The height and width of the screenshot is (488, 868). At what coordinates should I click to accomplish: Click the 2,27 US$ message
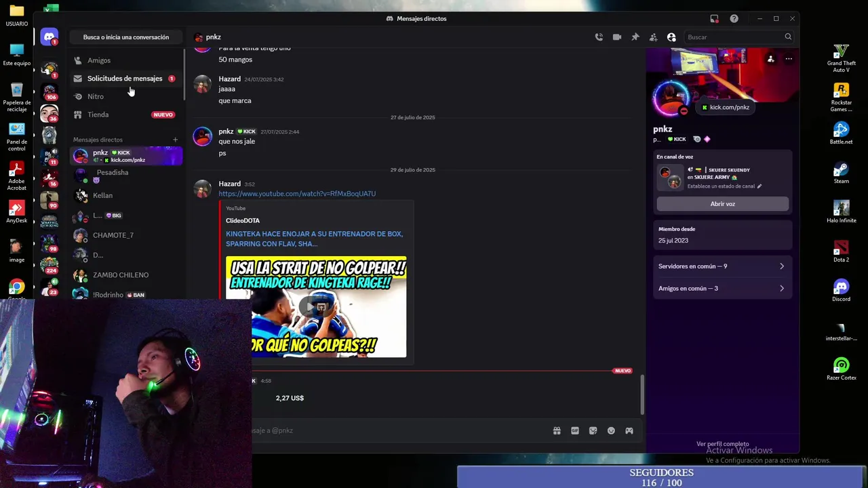click(290, 398)
